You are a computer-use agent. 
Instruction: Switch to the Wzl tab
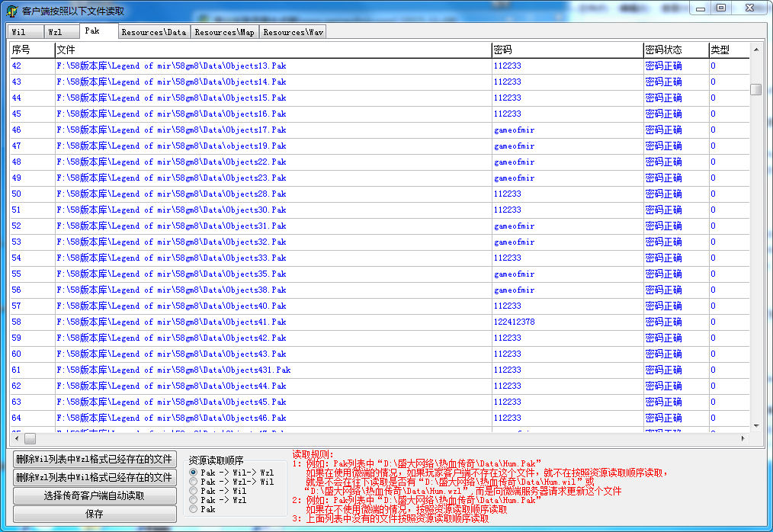pos(56,32)
